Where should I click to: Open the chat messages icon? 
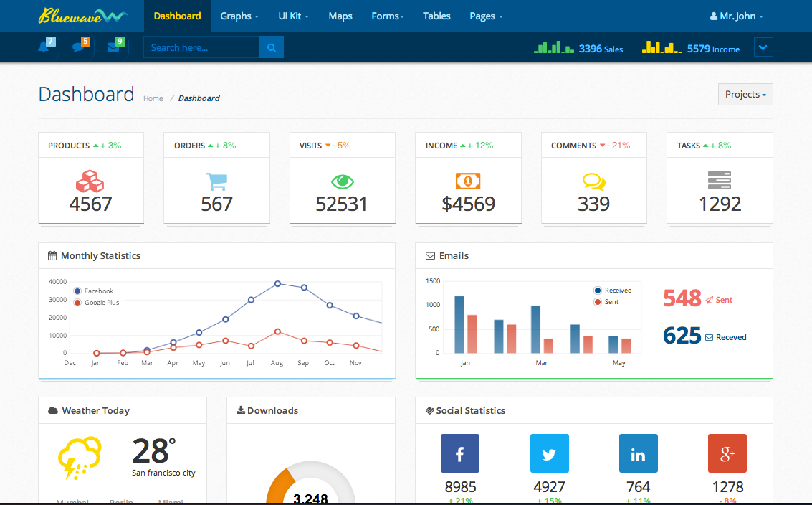[78, 47]
